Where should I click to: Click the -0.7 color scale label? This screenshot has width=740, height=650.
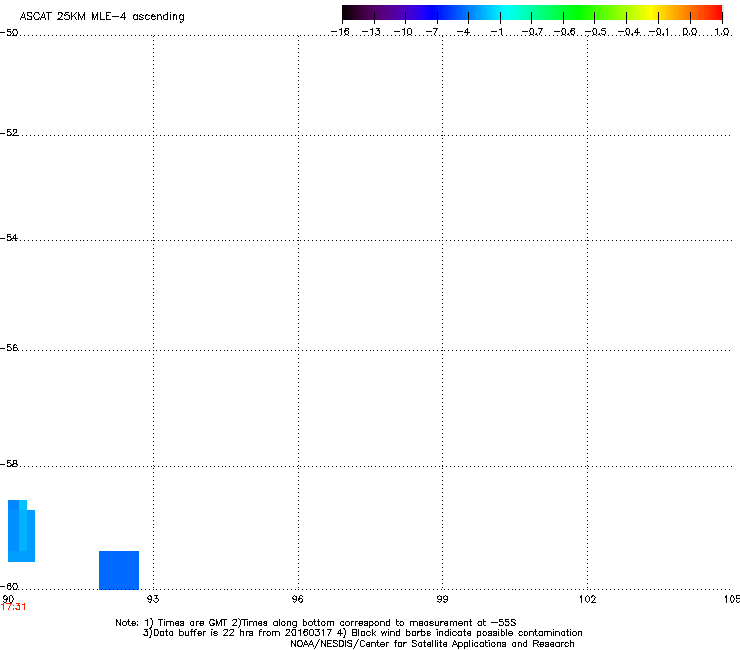pos(532,32)
